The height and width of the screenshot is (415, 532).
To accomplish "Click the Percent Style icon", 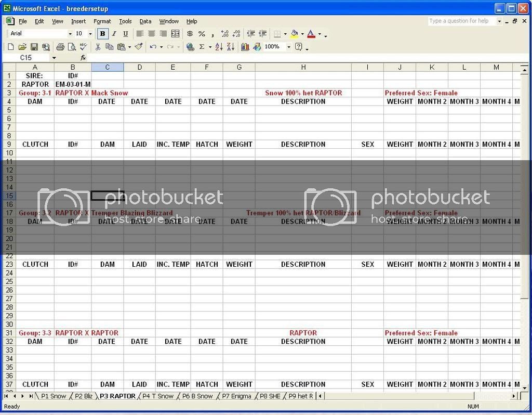I will (203, 33).
